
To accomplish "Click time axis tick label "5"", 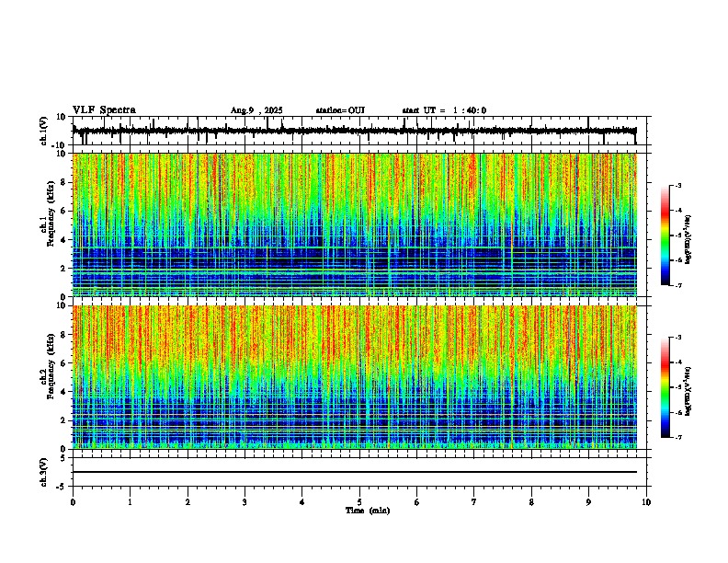I will (x=359, y=502).
